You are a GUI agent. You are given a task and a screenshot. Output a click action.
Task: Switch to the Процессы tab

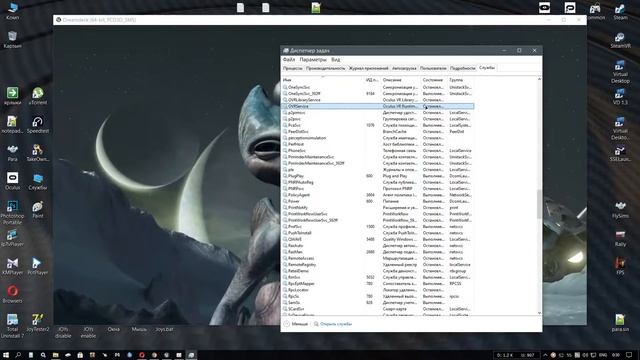click(293, 68)
